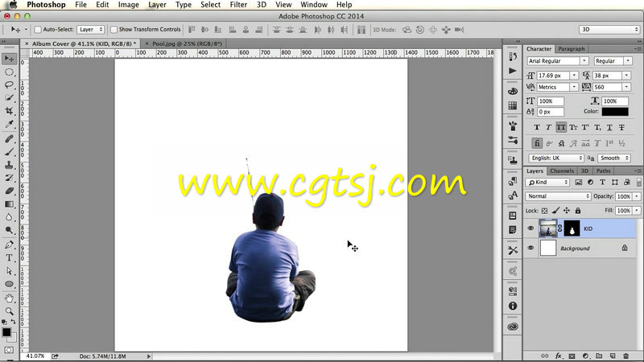The image size is (644, 362).
Task: Select the Move tool
Action: 9,59
